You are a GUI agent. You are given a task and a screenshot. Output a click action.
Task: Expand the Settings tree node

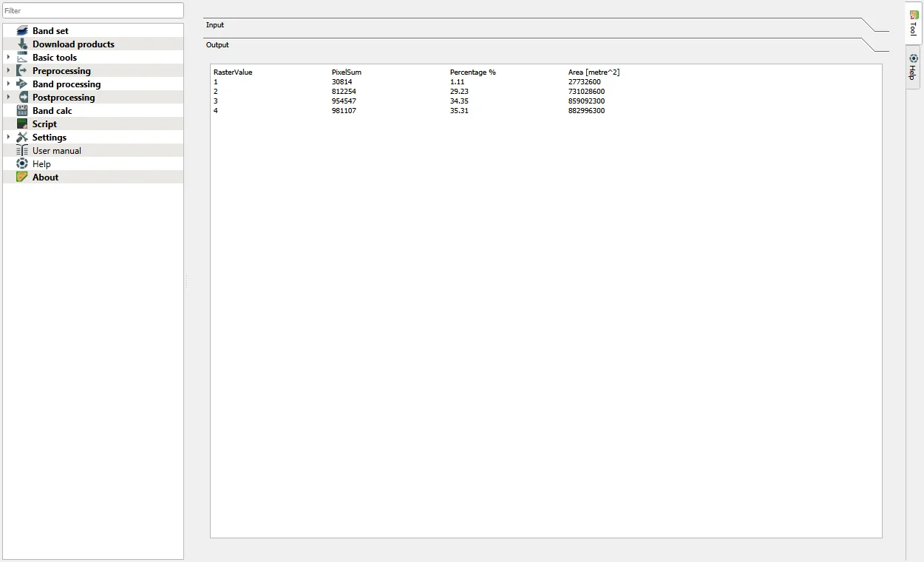(8, 138)
